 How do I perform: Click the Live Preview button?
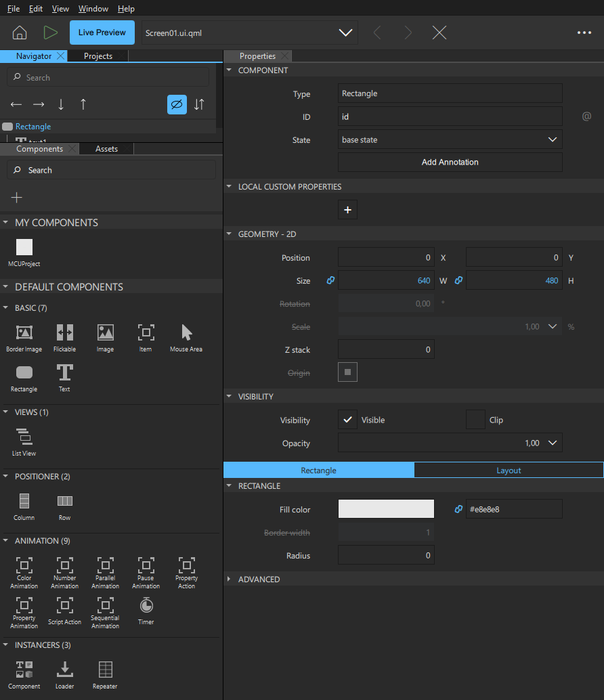coord(102,32)
